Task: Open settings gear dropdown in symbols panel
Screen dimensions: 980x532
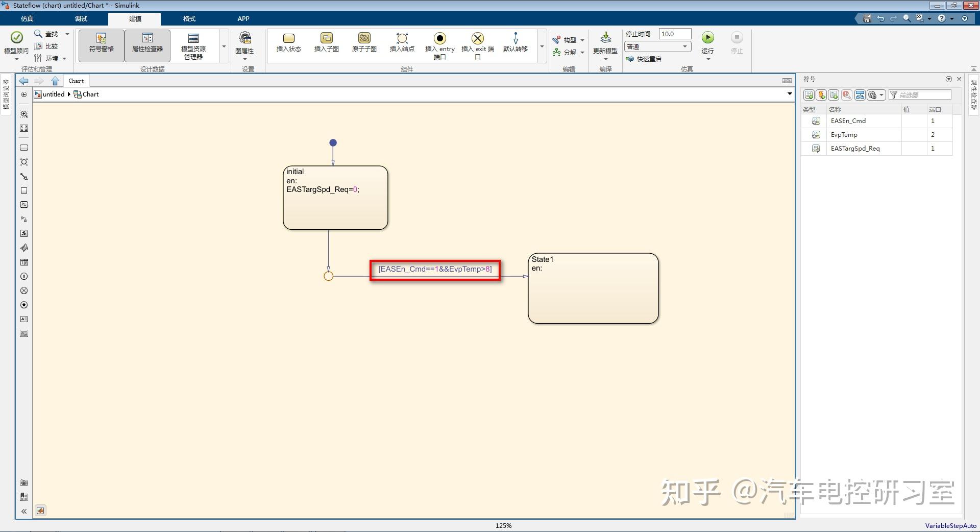Action: point(875,95)
